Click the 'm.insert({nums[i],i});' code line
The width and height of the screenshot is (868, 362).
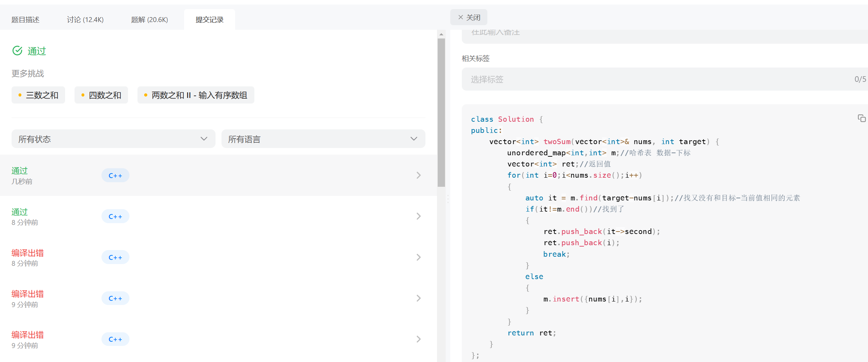[x=593, y=299]
